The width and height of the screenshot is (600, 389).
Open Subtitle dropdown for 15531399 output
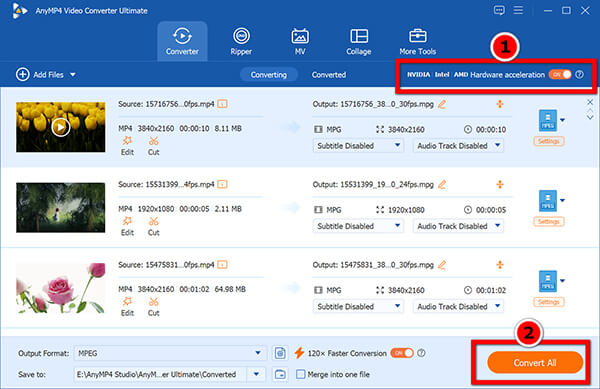(358, 226)
